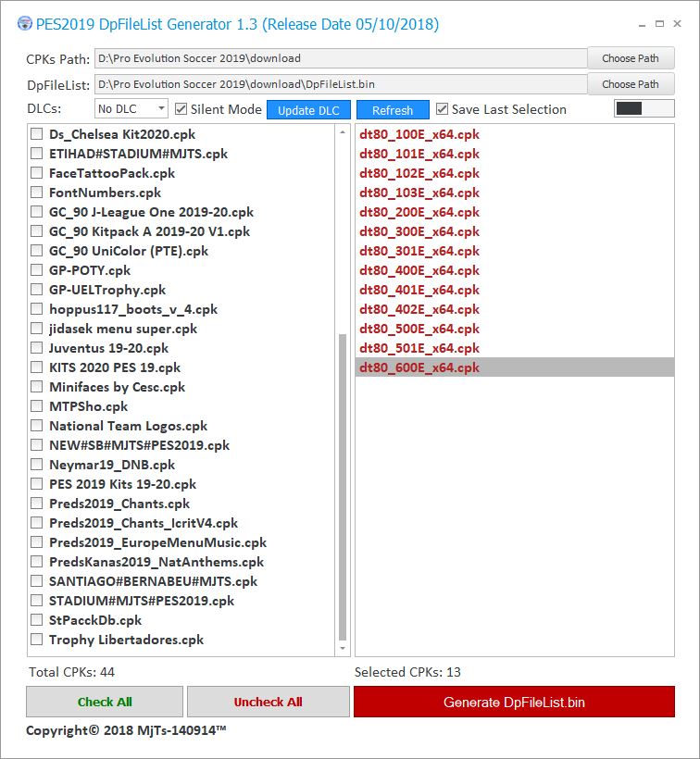
Task: Click the dark theme toggle switch
Action: [x=644, y=108]
